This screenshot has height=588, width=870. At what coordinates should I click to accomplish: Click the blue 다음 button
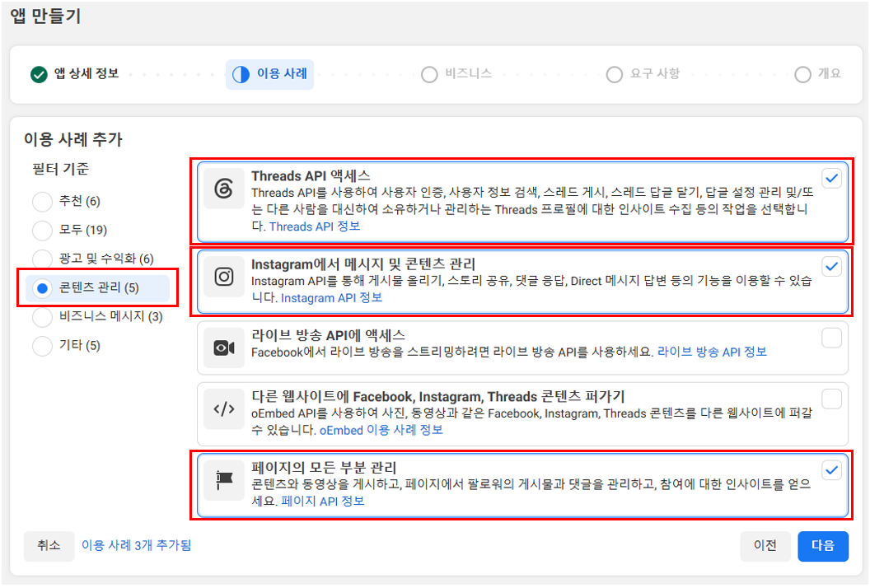click(x=823, y=546)
